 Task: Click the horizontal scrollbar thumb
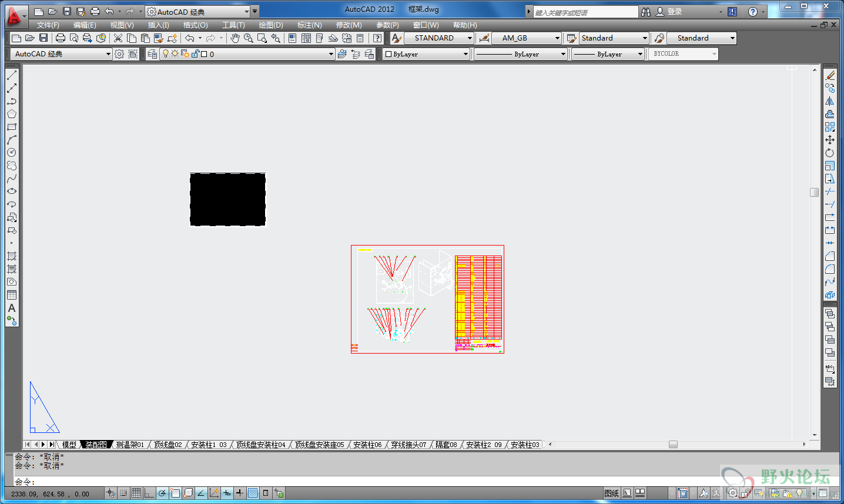pos(673,445)
